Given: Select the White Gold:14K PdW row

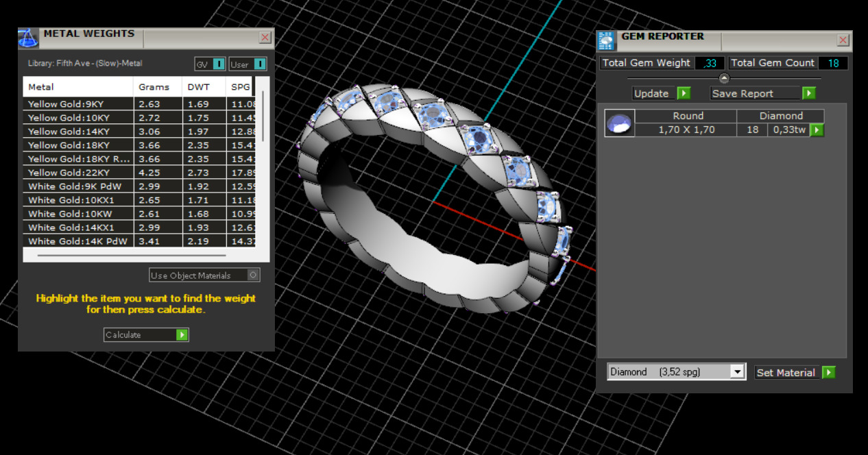Looking at the screenshot, I should pyautogui.click(x=141, y=241).
